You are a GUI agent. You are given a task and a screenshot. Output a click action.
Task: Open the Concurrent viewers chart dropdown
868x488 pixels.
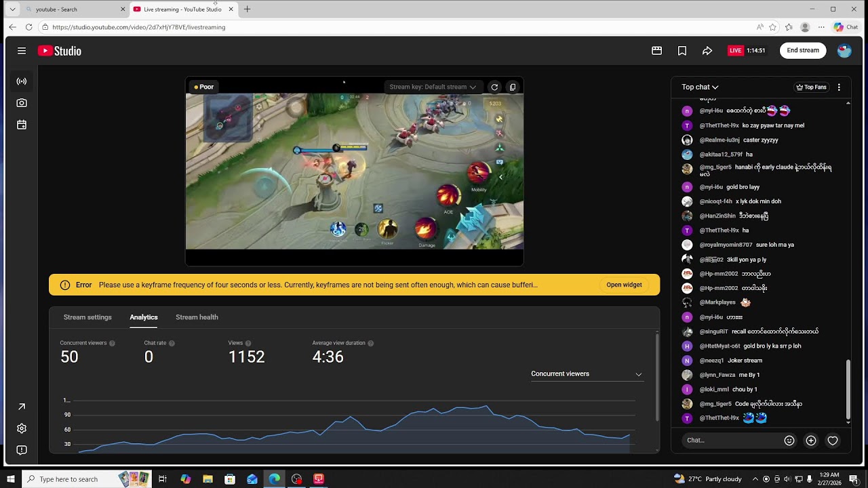[x=587, y=374]
